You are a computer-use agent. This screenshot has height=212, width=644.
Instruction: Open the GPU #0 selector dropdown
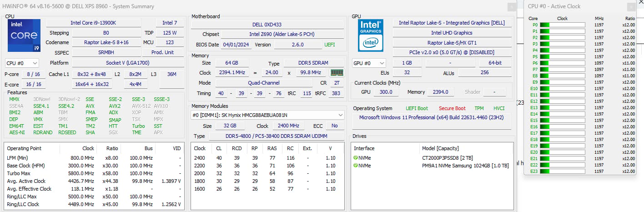click(x=369, y=63)
